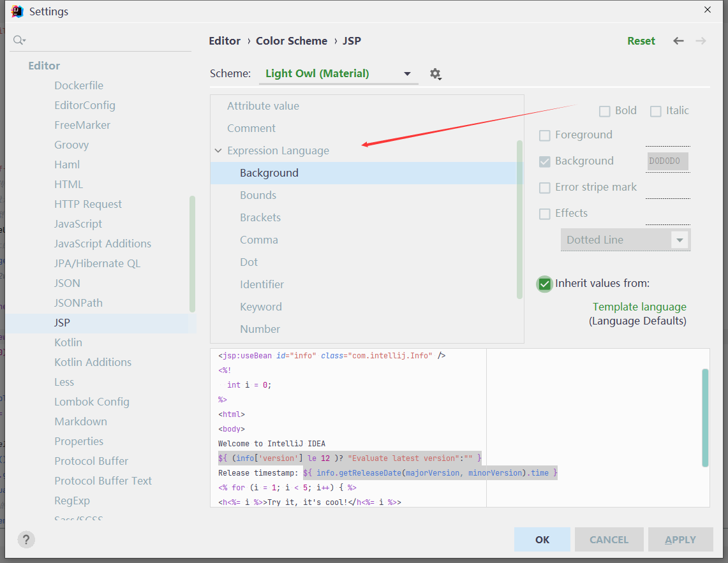The height and width of the screenshot is (563, 728).
Task: Select Keyword under Expression Language
Action: click(260, 307)
